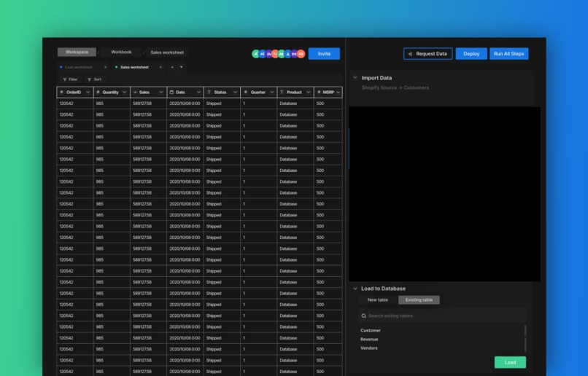
Task: Click the existing tables list scrollbar
Action: 525,339
